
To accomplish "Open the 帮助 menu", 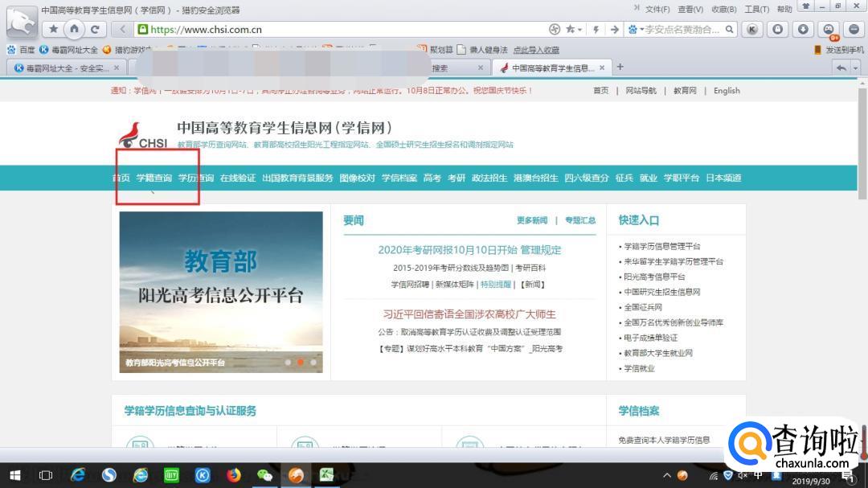I will click(784, 10).
